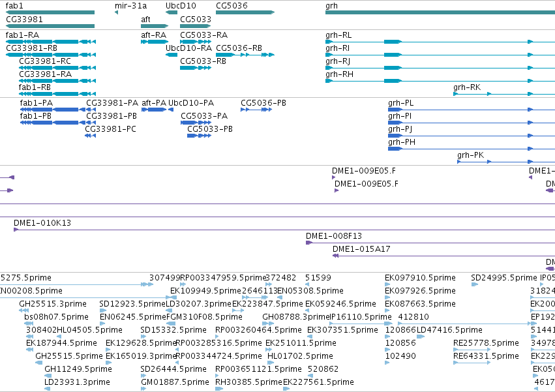Click the grh-PK protein label

[x=470, y=155]
